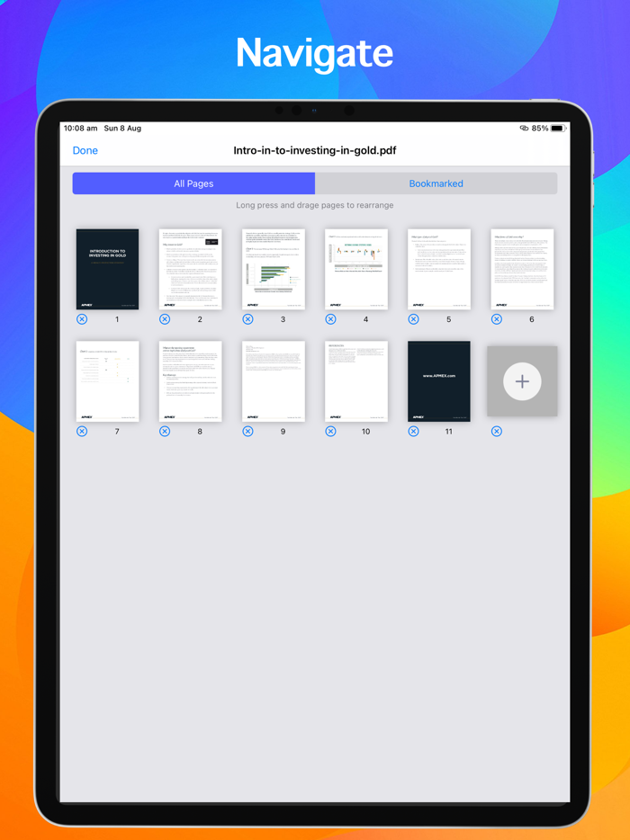
Task: Delete page 1 with its X icon
Action: pyautogui.click(x=82, y=319)
